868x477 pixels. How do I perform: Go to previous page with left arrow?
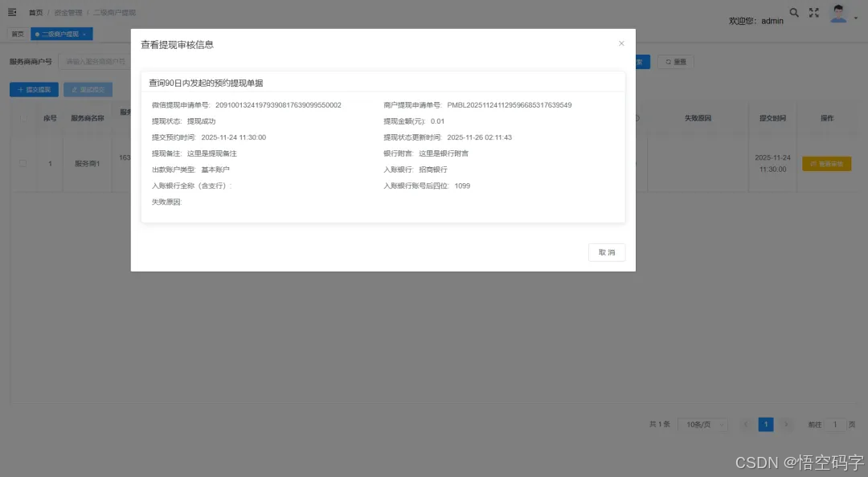pos(746,425)
